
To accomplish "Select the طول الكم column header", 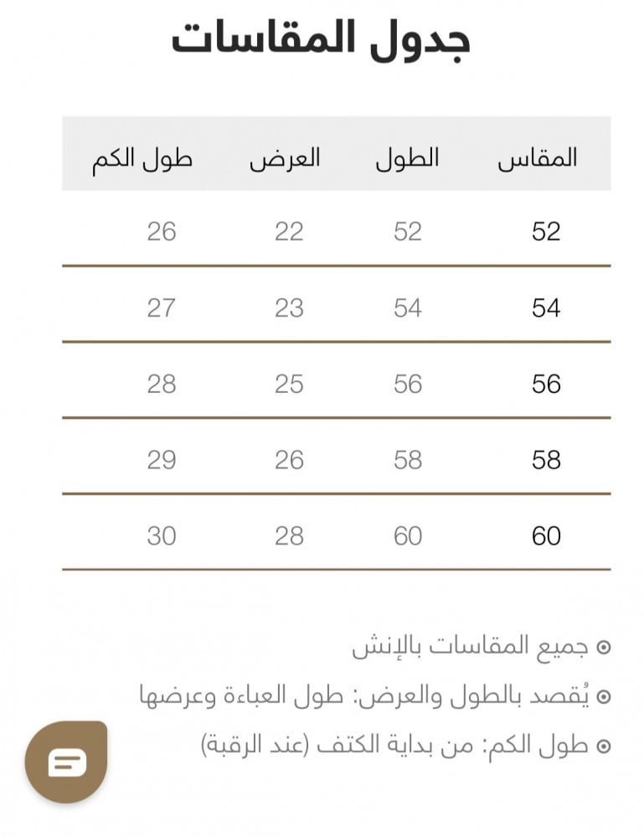I will coord(142,158).
